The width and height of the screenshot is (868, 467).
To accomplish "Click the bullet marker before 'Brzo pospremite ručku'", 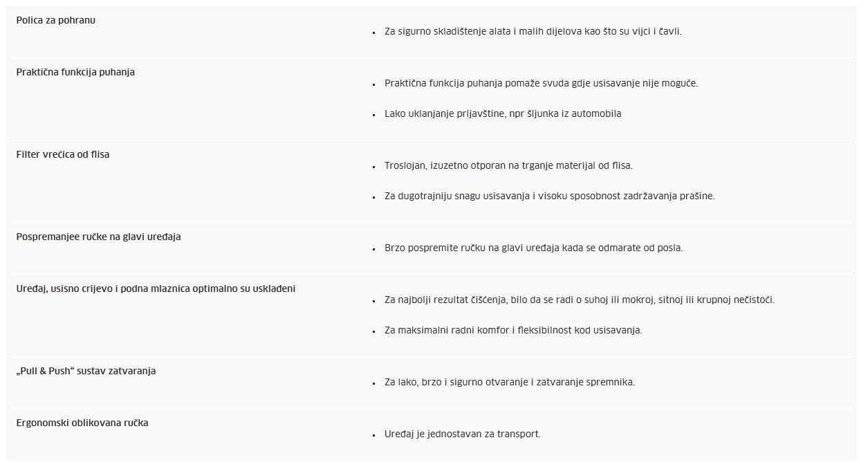I will tap(373, 249).
